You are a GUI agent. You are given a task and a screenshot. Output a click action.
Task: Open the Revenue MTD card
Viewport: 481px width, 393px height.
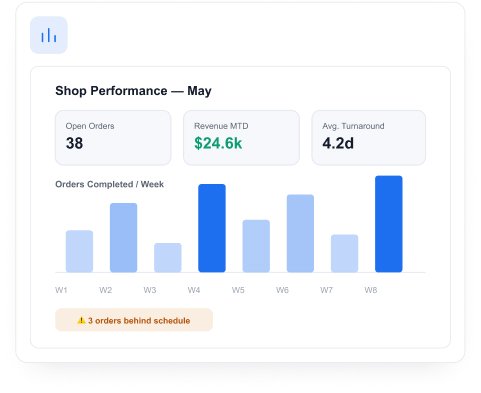(x=241, y=138)
